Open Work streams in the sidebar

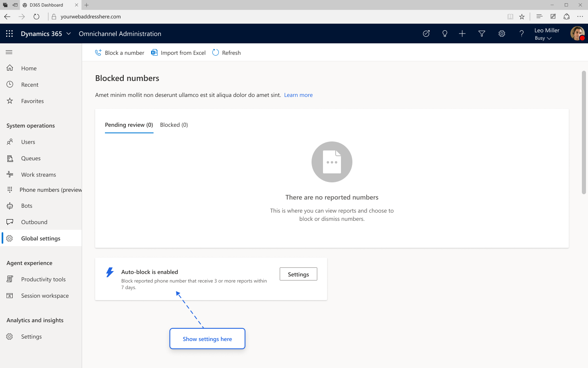tap(41, 175)
